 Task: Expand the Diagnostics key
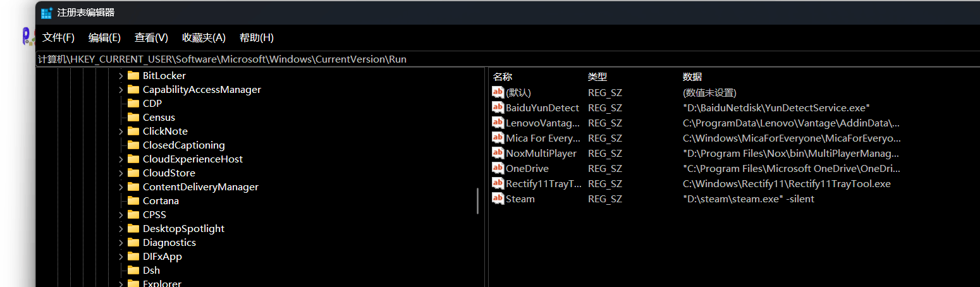[x=121, y=243]
